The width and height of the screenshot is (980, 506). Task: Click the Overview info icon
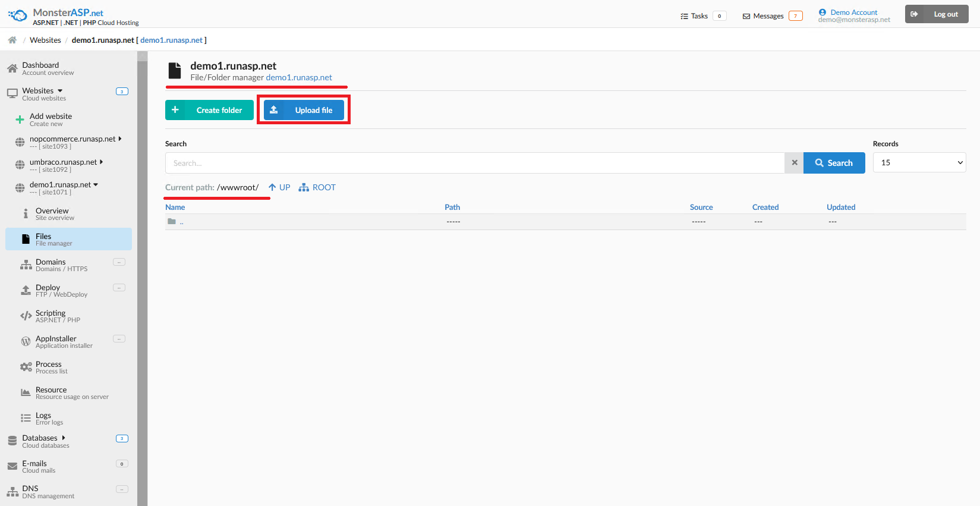[x=26, y=213]
